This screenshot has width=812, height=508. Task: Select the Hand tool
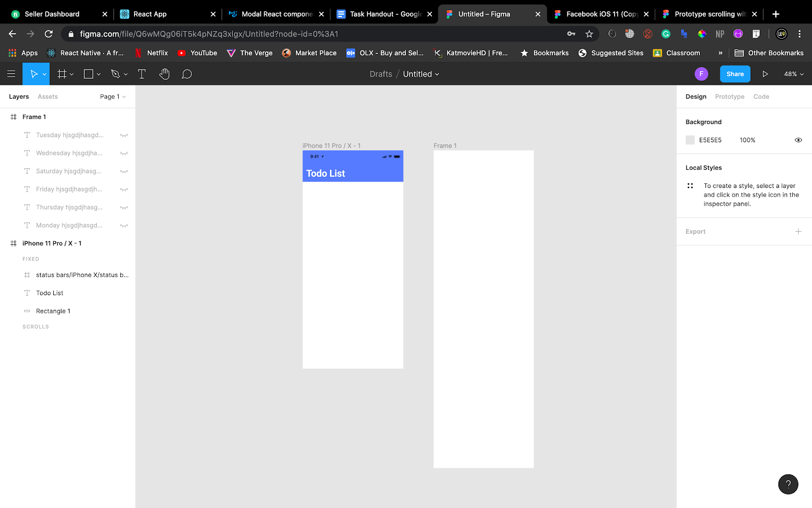click(x=164, y=74)
